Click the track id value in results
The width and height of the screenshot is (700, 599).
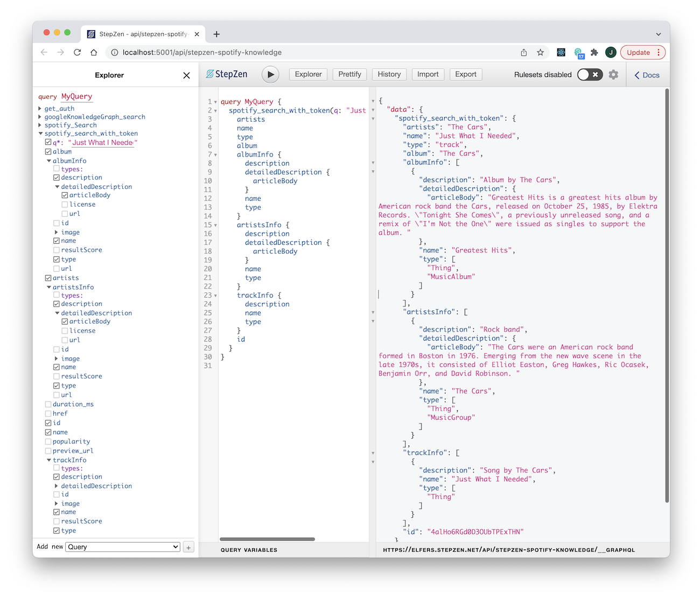(475, 532)
